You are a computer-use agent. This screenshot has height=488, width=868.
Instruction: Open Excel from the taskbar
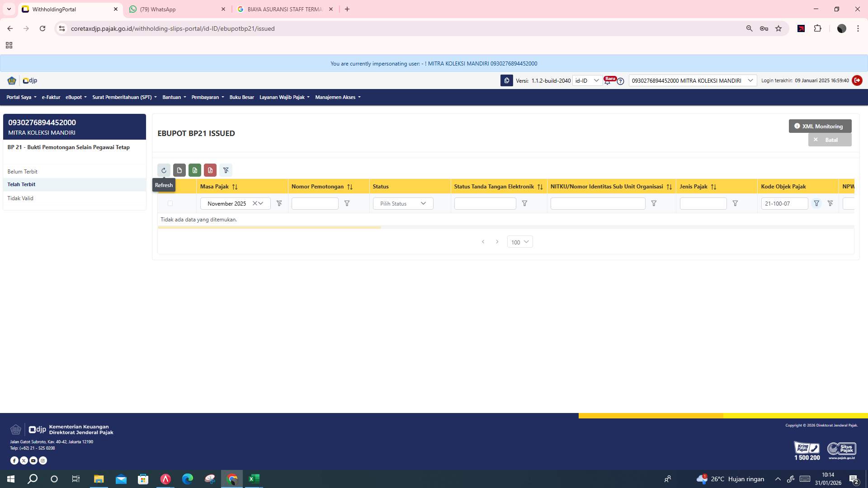(254, 479)
